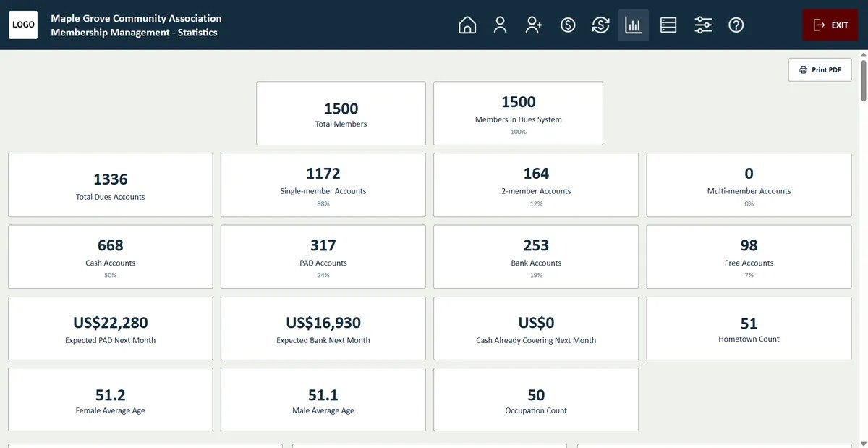
Task: Click the Cash Already Covering Next Month label
Action: 536,340
